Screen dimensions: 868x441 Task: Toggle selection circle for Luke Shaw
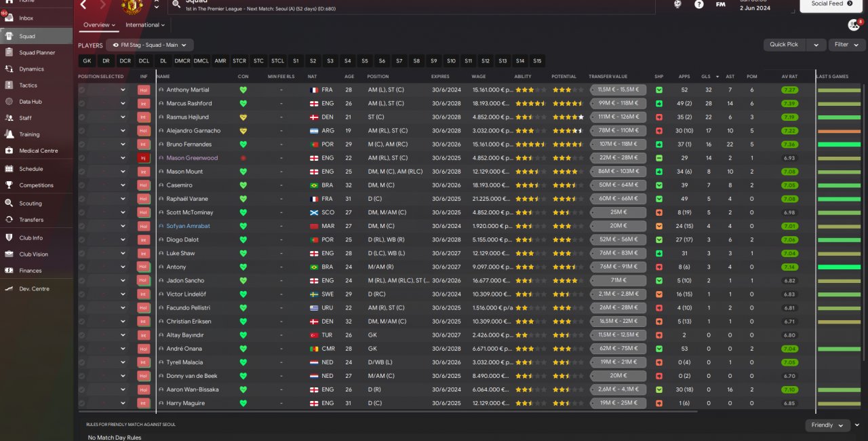click(82, 253)
